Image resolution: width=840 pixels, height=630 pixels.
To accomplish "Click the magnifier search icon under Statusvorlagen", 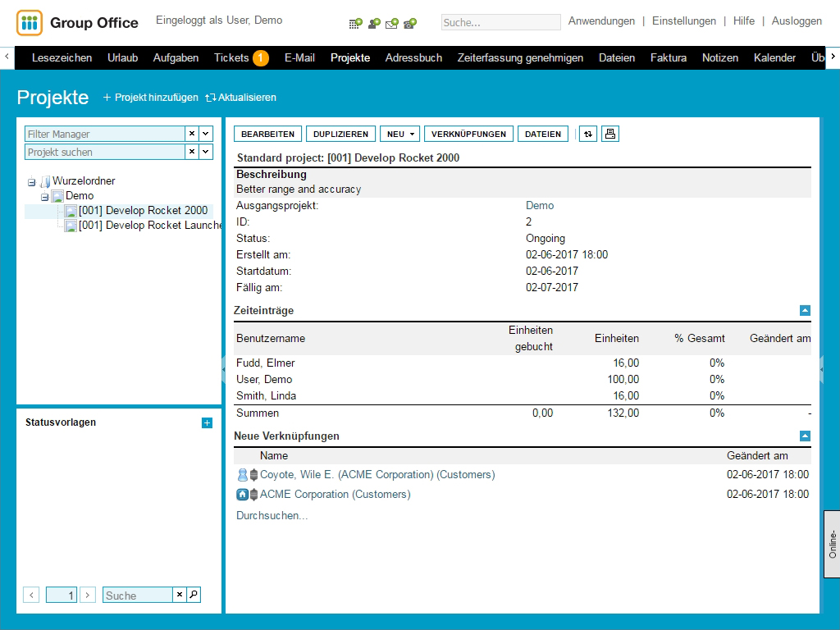I will coord(194,596).
